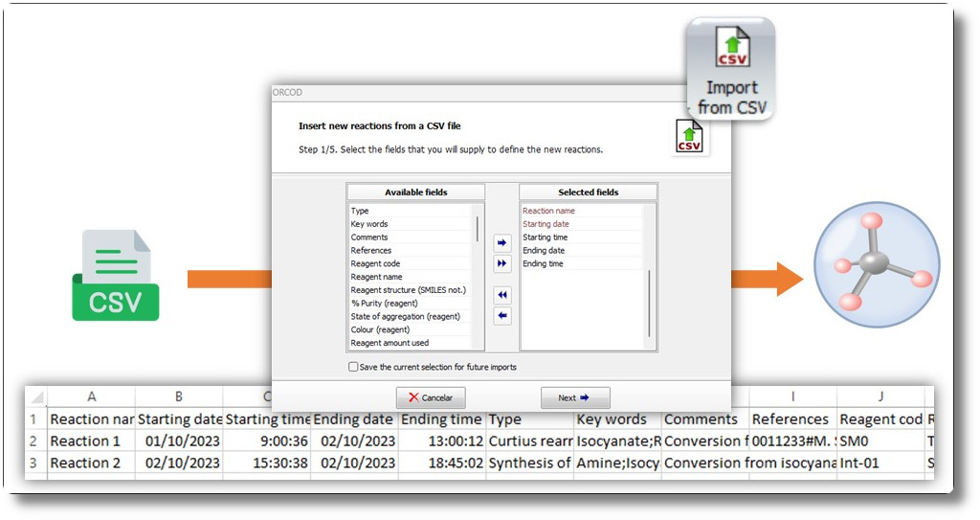
Task: Select Reagent structure (SMILES not.) field
Action: click(410, 290)
